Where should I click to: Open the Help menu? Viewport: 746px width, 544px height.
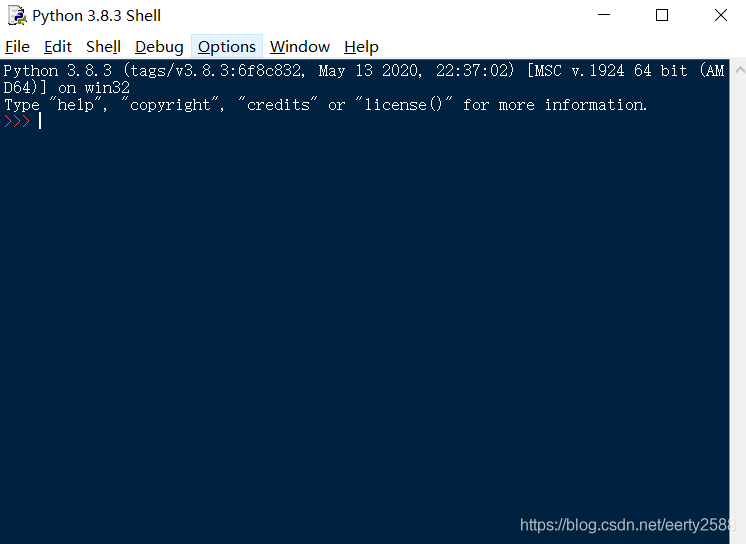[361, 47]
